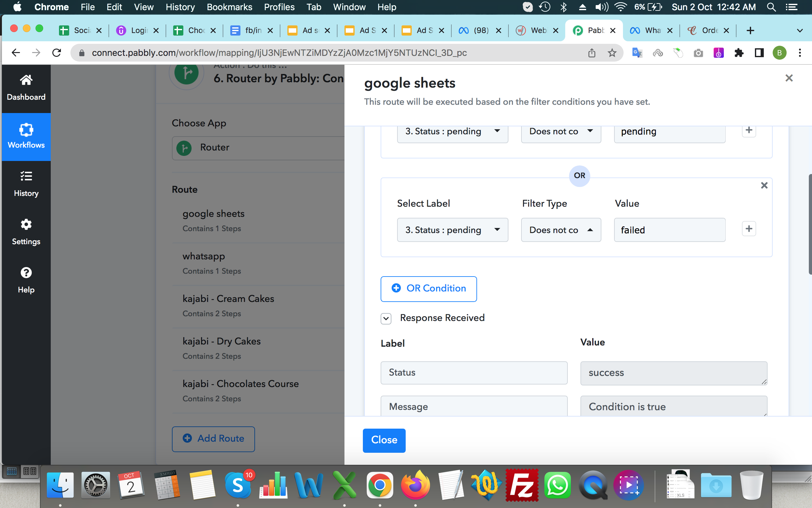Go back to previous page
812x508 pixels.
(x=16, y=53)
